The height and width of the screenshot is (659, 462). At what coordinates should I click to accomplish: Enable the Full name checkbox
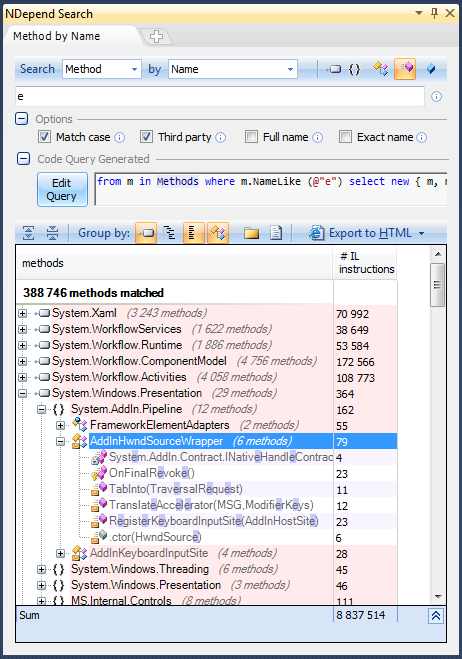point(251,137)
